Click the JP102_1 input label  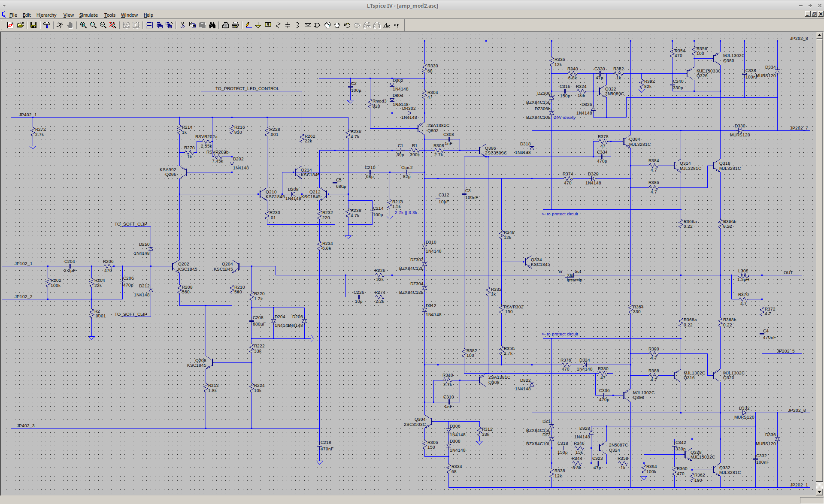coord(23,263)
